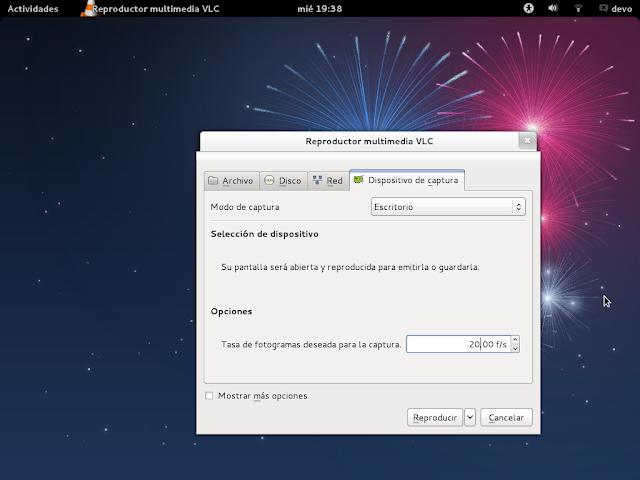Increase frame rate with up arrow
640x480 pixels.
tap(515, 340)
